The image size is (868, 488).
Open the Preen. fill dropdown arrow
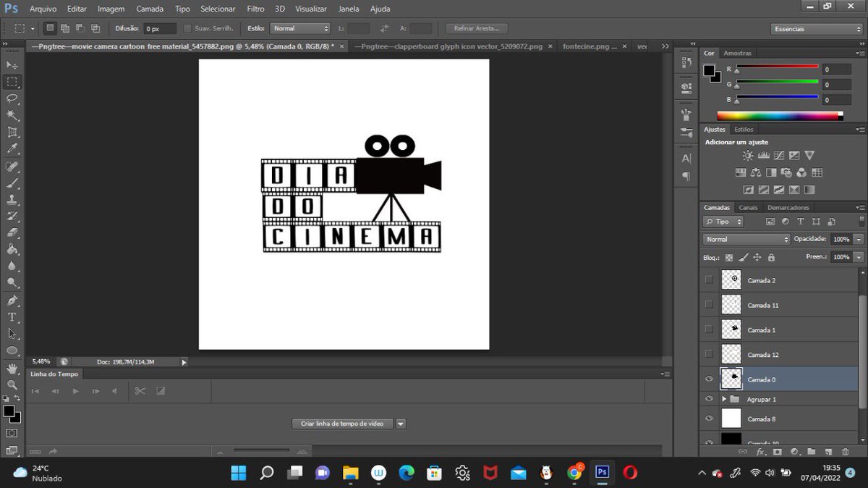pos(859,257)
